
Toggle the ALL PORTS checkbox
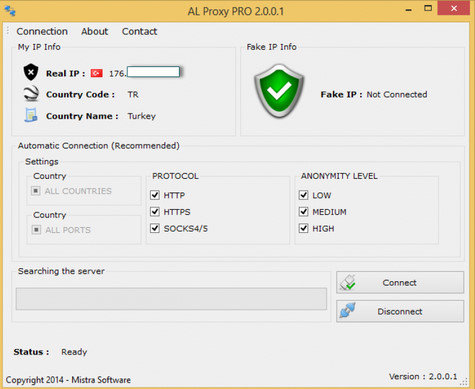pos(36,230)
